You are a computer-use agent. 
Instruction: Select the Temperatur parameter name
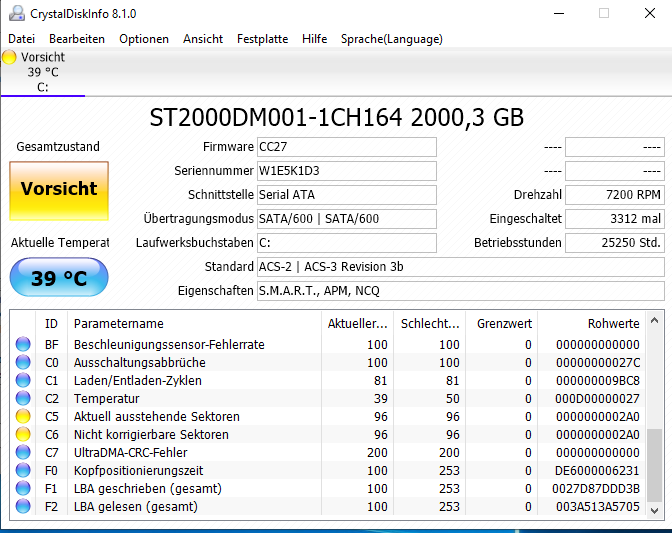(106, 398)
